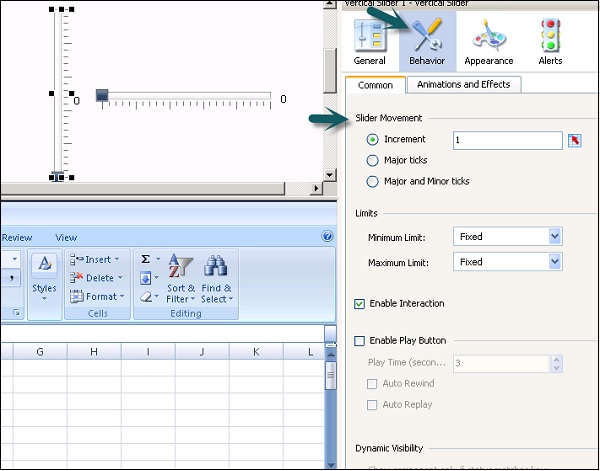Screen dimensions: 600x471
Task: Select the Major ticks radio button
Action: [373, 160]
